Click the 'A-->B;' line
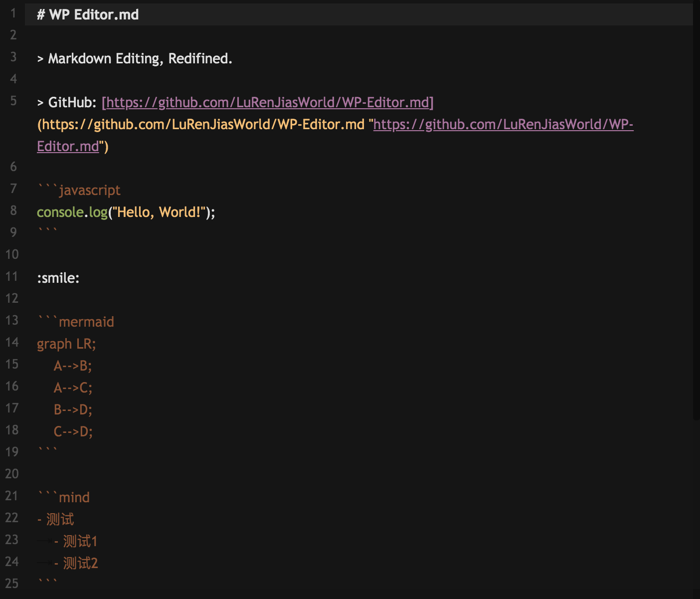 (x=73, y=366)
